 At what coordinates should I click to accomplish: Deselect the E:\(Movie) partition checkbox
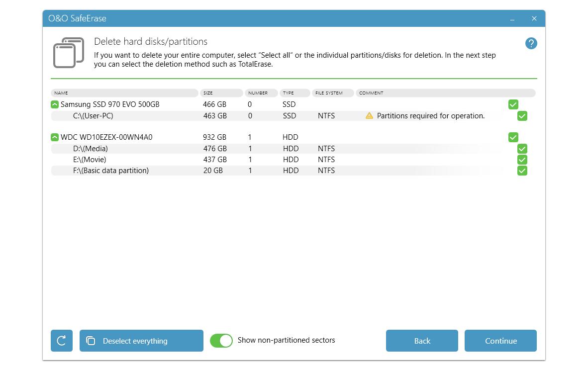(x=522, y=160)
